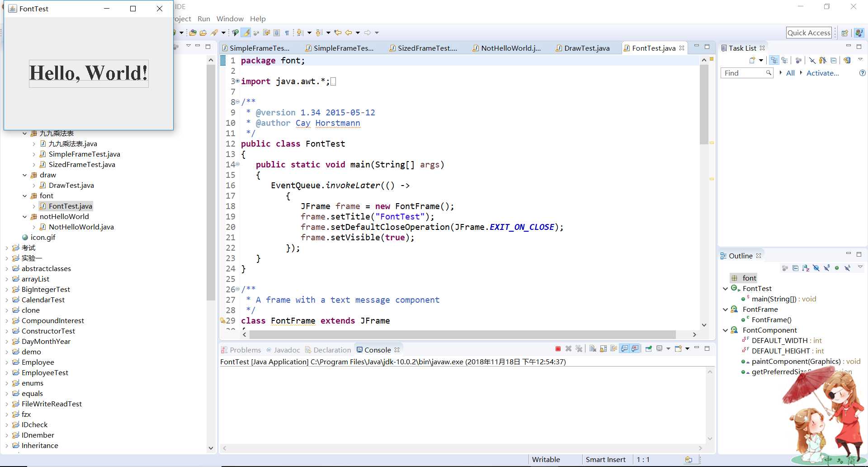Close the FontTest.java editor tab
Image resolution: width=868 pixels, height=467 pixels.
682,48
